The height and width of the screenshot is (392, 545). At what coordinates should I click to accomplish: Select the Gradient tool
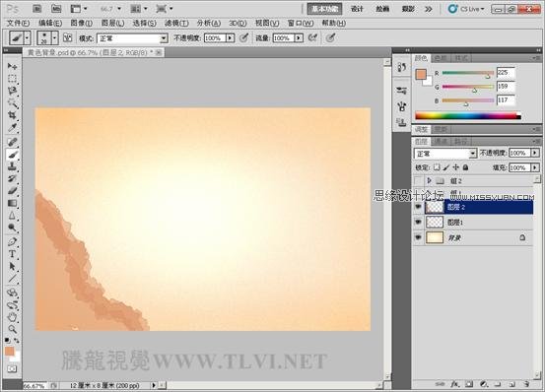[13, 203]
